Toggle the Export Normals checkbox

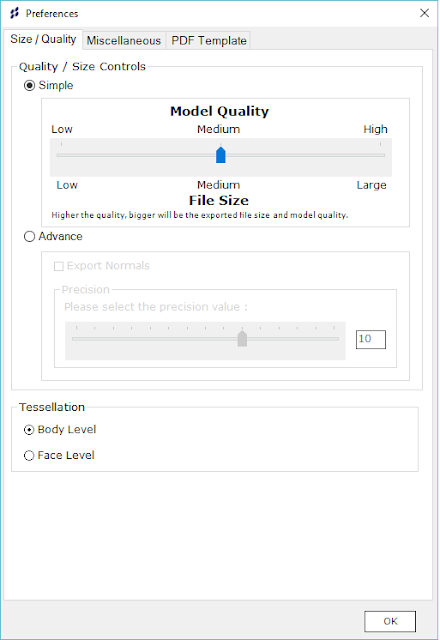[59, 266]
